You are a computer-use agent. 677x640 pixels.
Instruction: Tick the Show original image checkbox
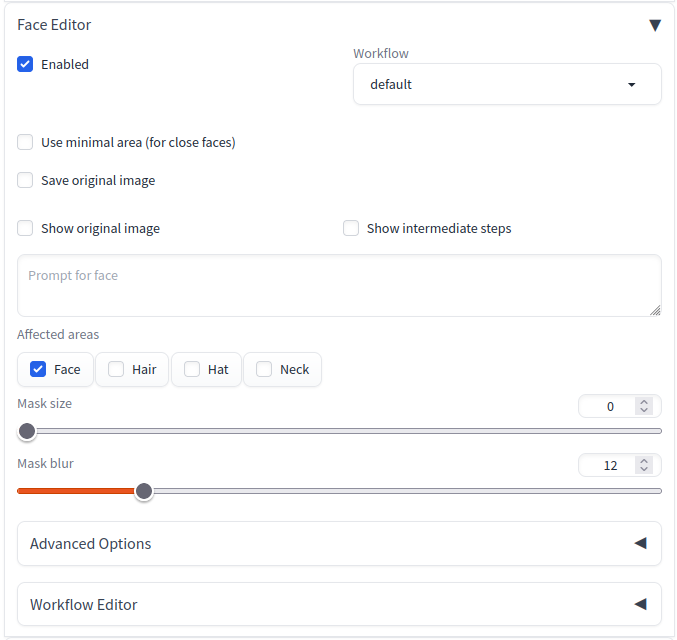25,228
